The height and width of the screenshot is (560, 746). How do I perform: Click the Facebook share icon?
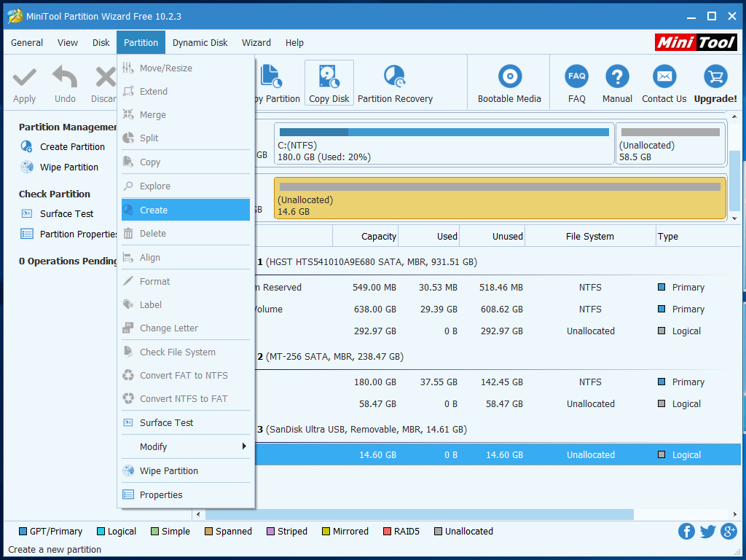686,531
